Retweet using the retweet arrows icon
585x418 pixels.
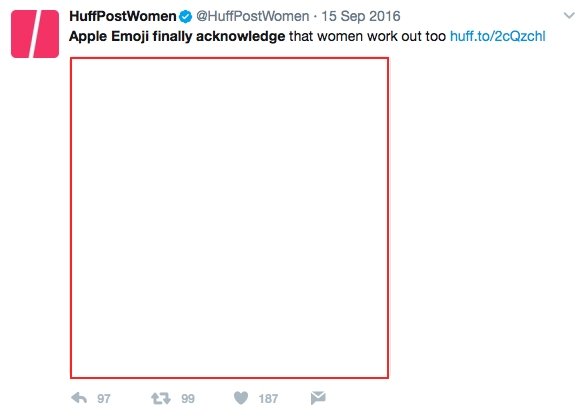(161, 398)
